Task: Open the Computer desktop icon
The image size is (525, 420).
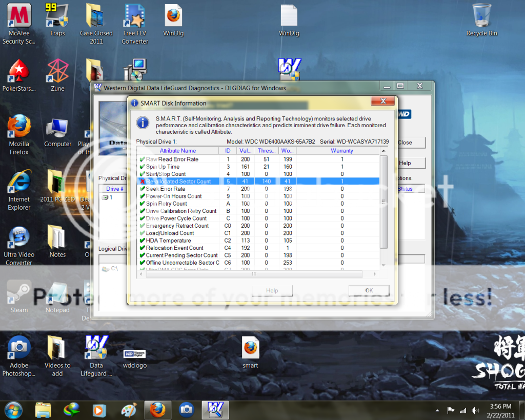Action: click(57, 133)
